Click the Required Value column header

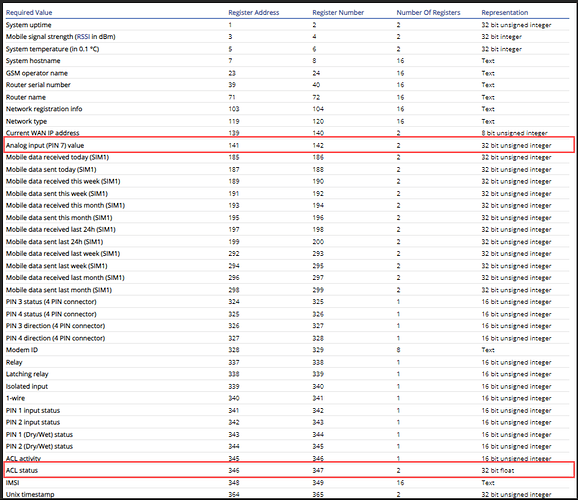coord(29,13)
